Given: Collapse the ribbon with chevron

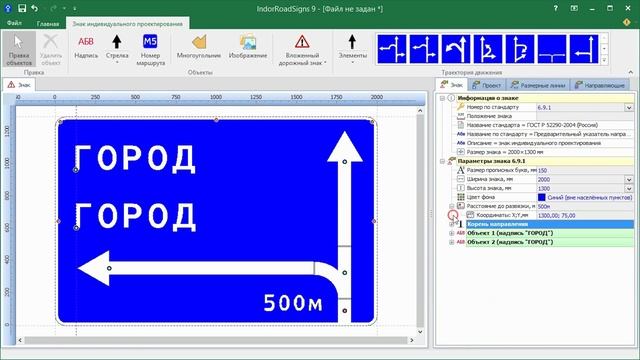Looking at the screenshot, I should pyautogui.click(x=631, y=72).
